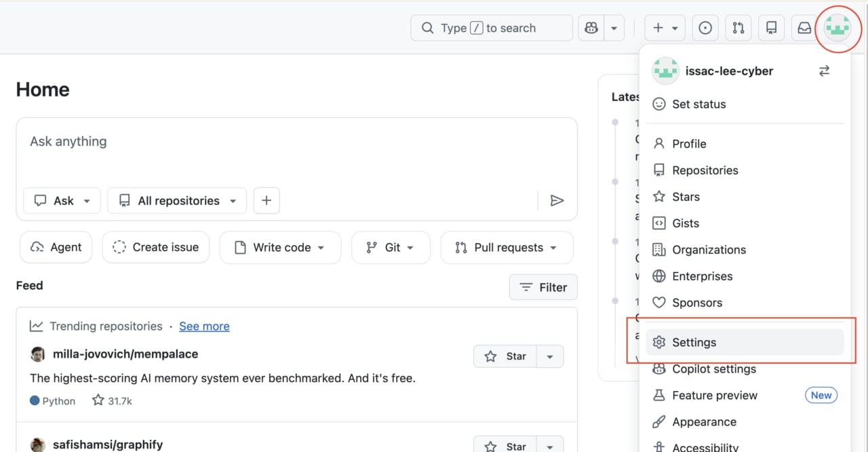Open the Repositories icon in header
The width and height of the screenshot is (868, 452).
click(771, 28)
